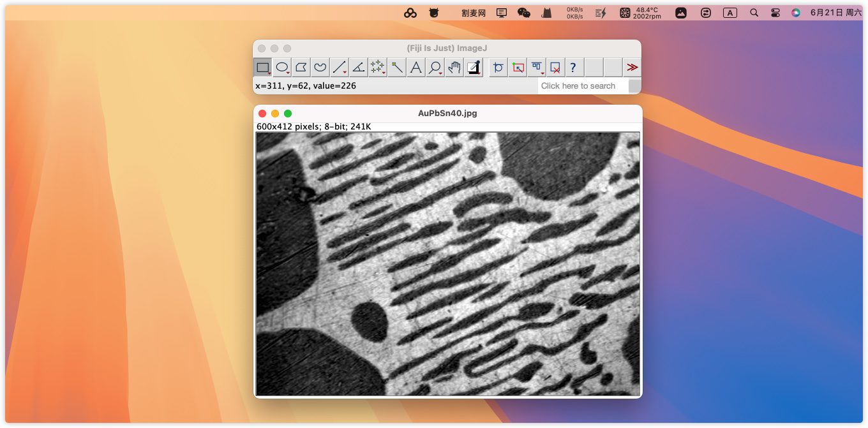Open the WeChat menu bar icon
Image resolution: width=868 pixels, height=428 pixels.
pos(523,13)
